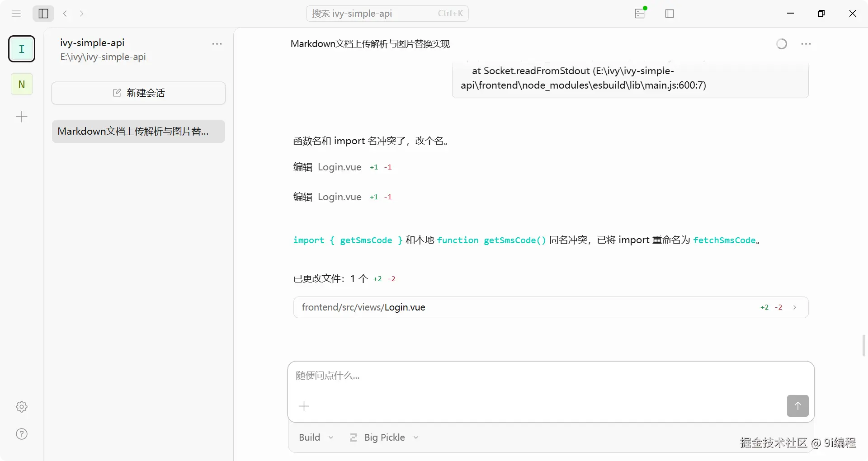Open the hamburger menu icon
The image size is (868, 461).
click(16, 14)
